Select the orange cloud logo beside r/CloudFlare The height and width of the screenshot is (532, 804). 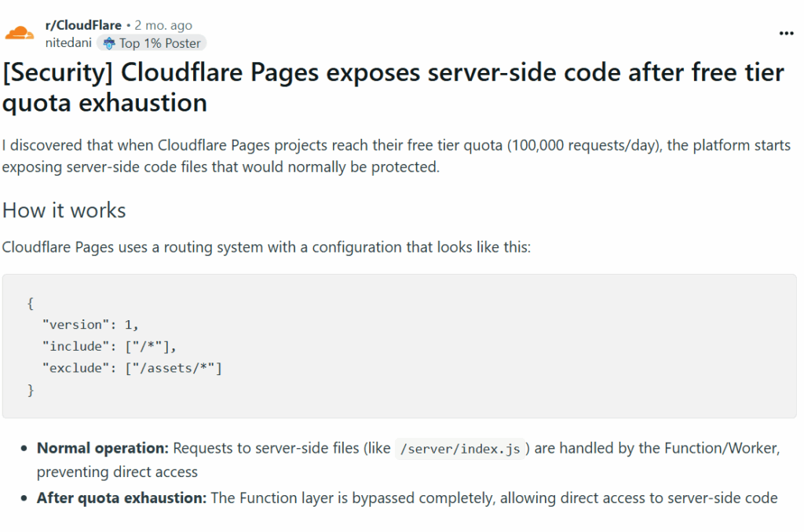[19, 33]
